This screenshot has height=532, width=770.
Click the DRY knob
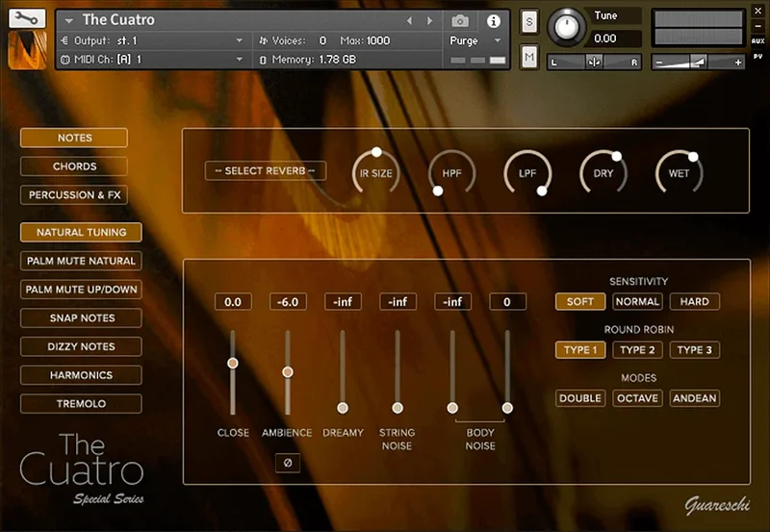click(603, 173)
